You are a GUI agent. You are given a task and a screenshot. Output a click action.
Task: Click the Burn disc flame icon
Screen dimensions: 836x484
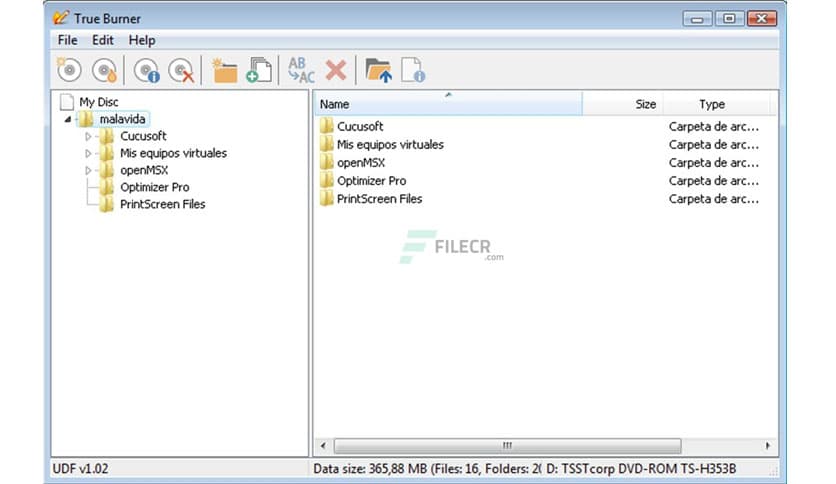[x=104, y=70]
